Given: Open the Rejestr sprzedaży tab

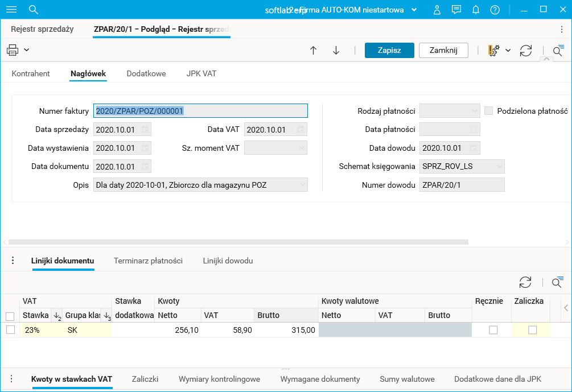Looking at the screenshot, I should 42,29.
